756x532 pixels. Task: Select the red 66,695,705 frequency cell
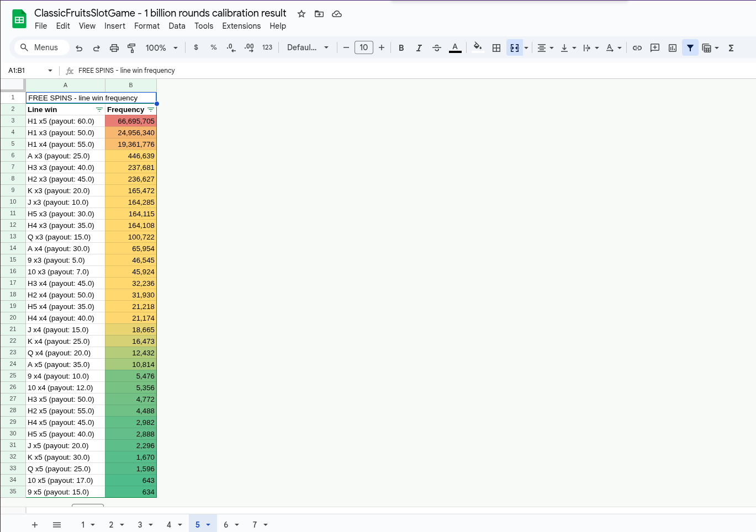(x=131, y=121)
